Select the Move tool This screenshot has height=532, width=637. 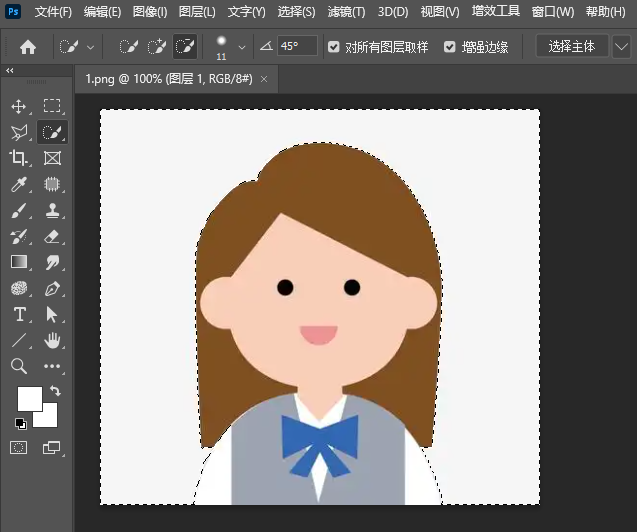point(19,106)
